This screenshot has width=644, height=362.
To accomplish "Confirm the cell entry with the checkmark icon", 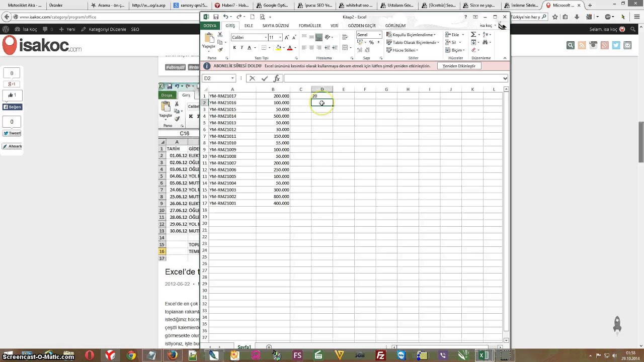I will (265, 78).
